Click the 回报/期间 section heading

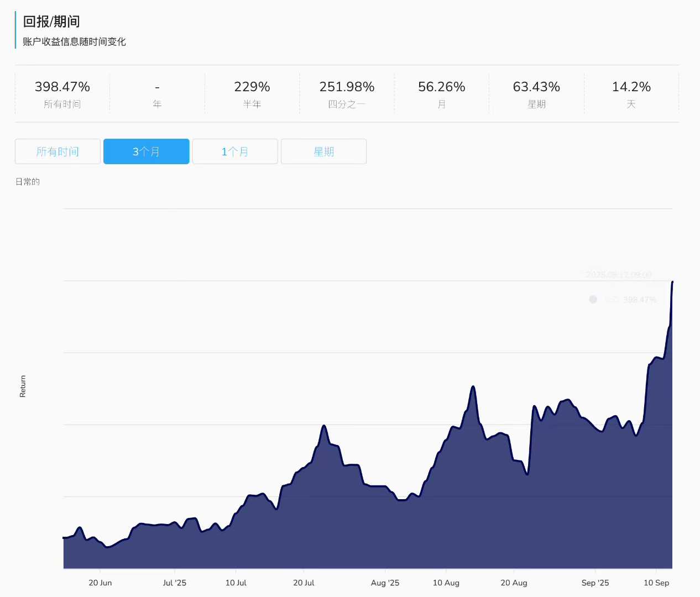[x=51, y=22]
